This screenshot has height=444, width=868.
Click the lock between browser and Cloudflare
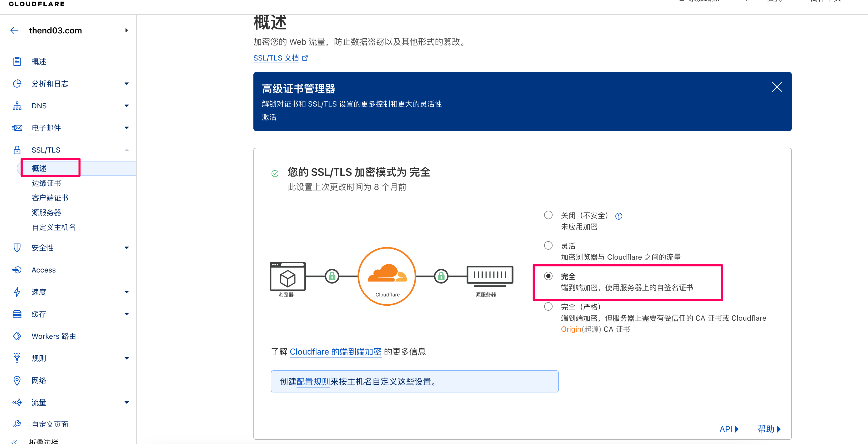(332, 276)
